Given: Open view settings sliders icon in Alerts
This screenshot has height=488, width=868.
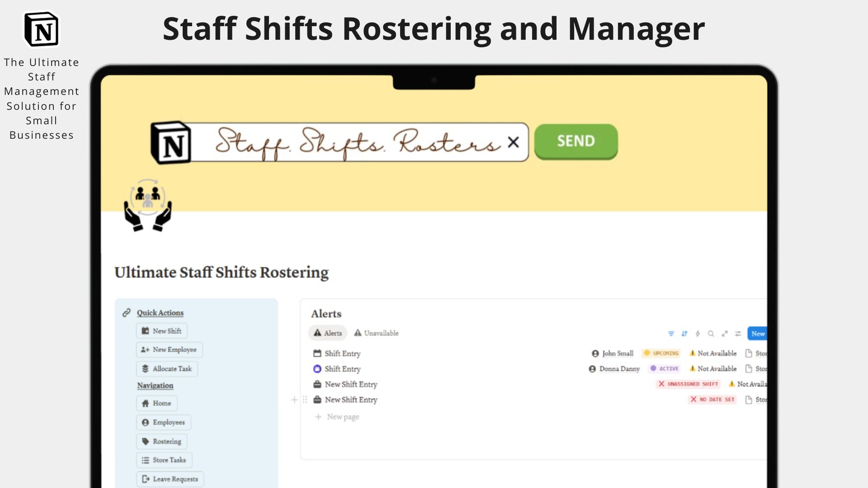Looking at the screenshot, I should (738, 333).
